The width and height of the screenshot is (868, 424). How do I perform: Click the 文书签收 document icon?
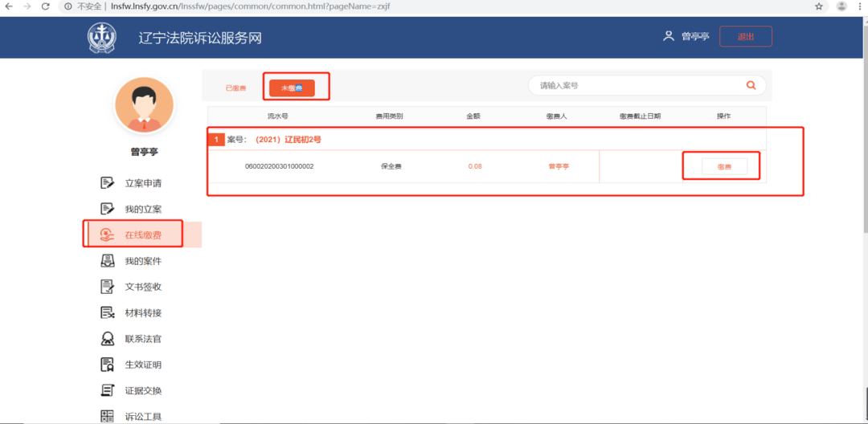coord(107,287)
